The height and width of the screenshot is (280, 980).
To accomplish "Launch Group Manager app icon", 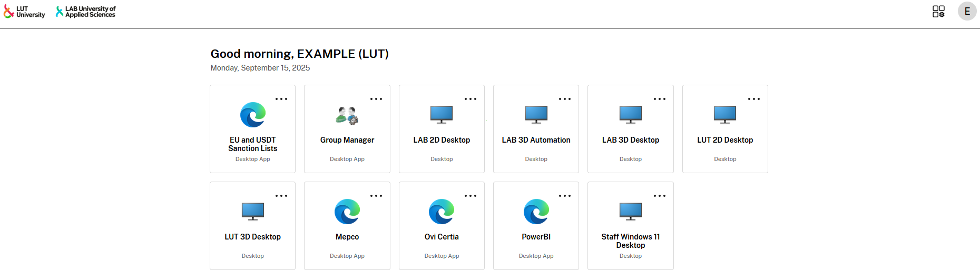I will click(347, 115).
